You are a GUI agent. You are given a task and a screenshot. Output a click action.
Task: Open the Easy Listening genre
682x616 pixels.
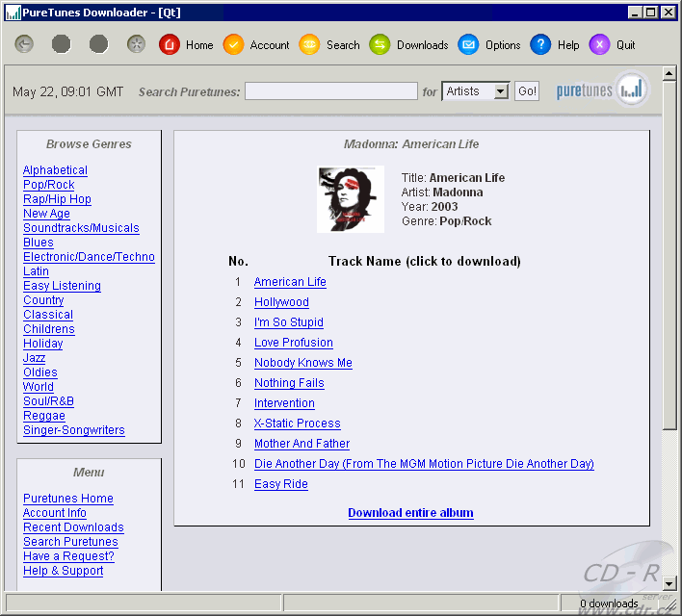[x=63, y=286]
